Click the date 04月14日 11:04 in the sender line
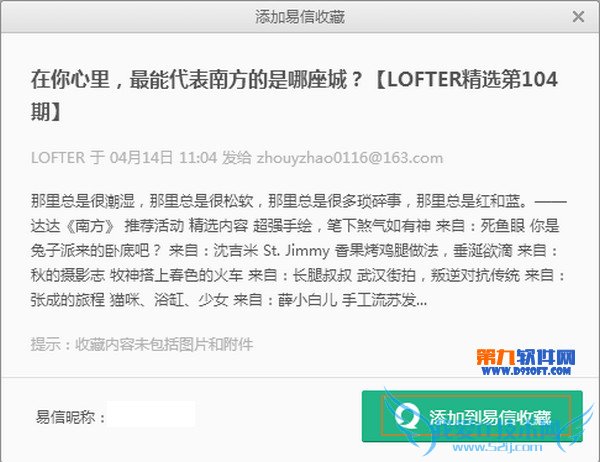Screen dimensions: 600x462 [163, 158]
